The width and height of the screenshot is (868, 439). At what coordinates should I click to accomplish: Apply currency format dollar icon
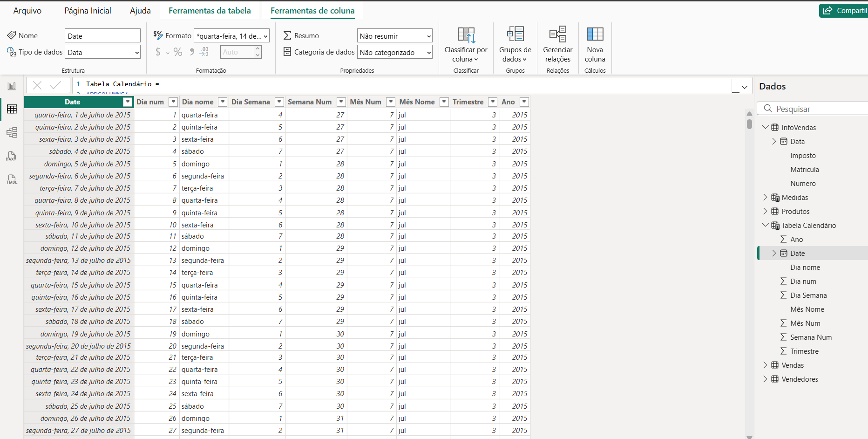pos(158,52)
